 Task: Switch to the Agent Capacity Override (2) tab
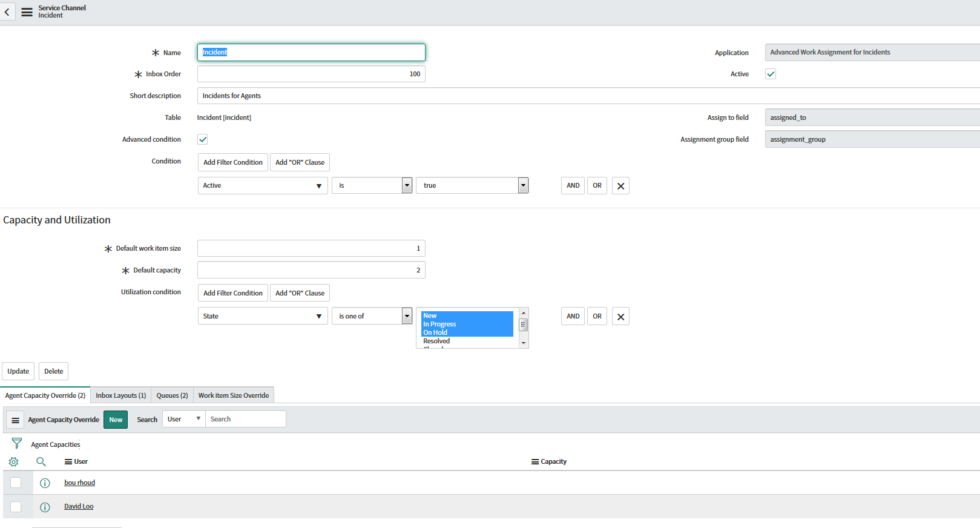45,395
